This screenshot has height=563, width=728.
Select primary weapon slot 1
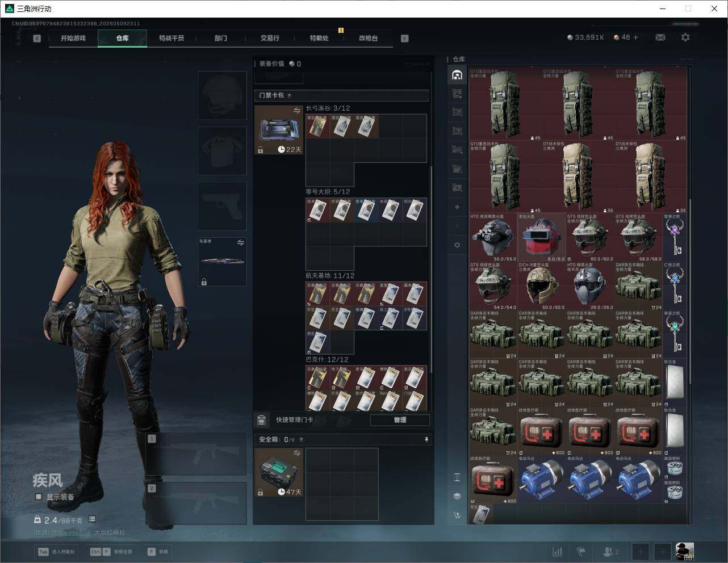click(196, 454)
